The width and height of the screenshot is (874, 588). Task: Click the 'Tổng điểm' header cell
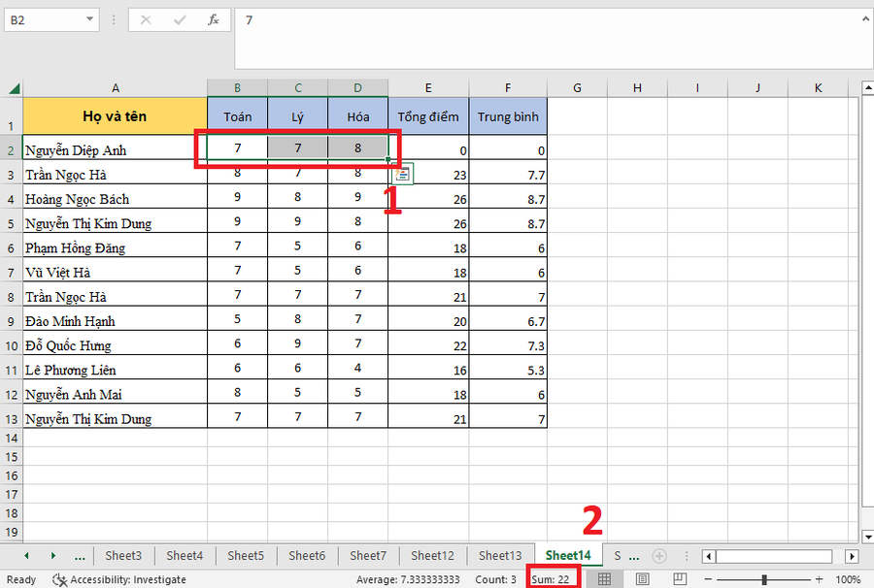(428, 116)
